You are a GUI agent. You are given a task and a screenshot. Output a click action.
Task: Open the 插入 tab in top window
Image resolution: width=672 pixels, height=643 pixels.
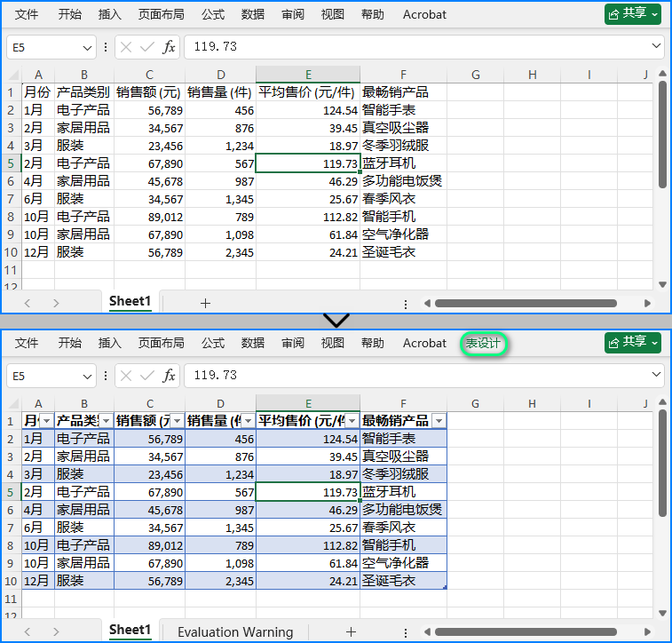coord(110,14)
